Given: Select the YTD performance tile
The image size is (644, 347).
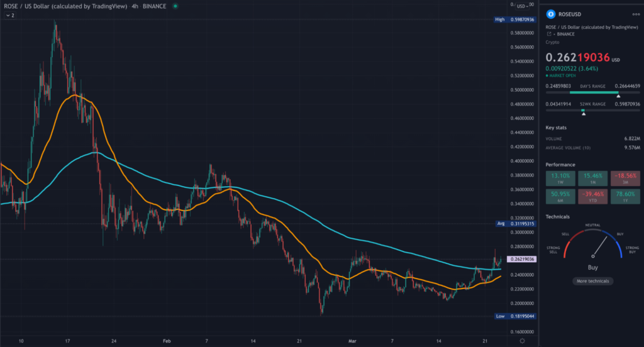Looking at the screenshot, I should [x=591, y=197].
